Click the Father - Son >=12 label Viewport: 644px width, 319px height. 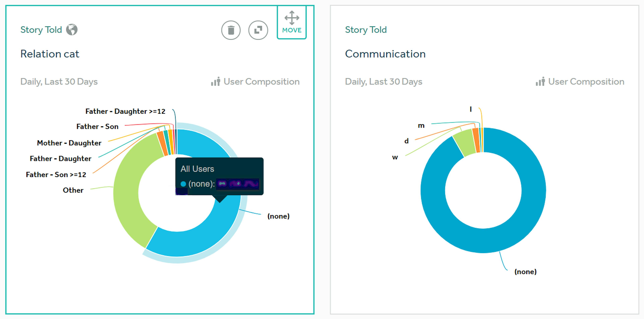coord(56,175)
